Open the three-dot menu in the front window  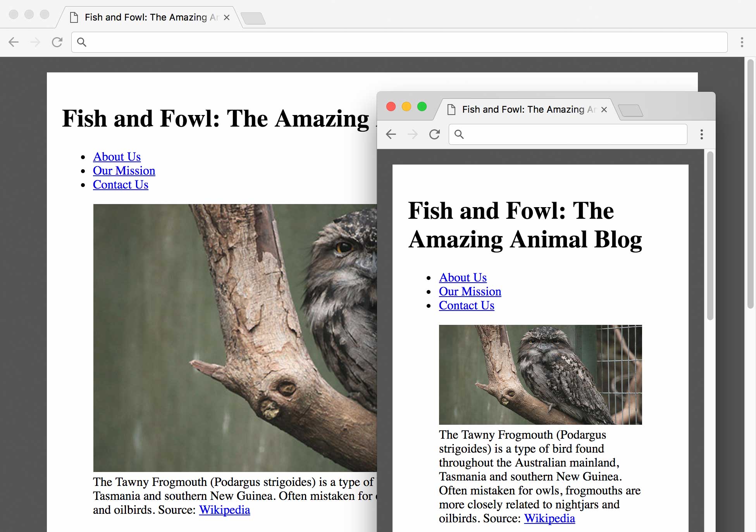(x=701, y=134)
